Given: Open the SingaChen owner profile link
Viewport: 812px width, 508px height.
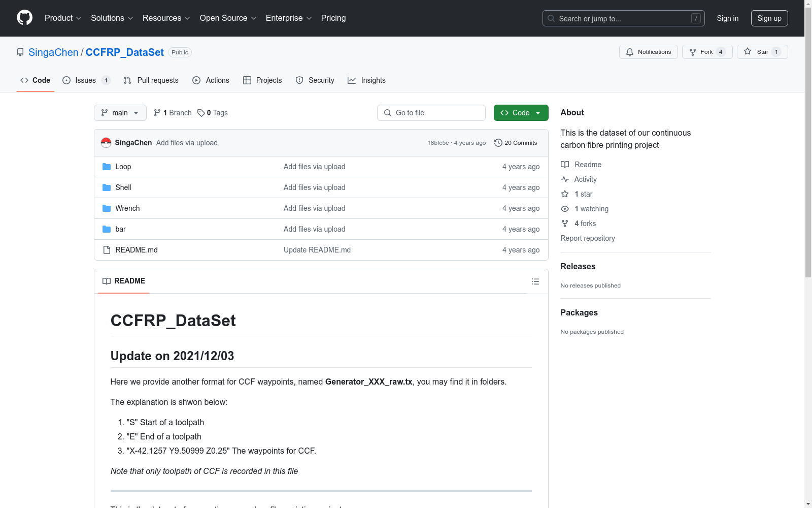Looking at the screenshot, I should 53,52.
